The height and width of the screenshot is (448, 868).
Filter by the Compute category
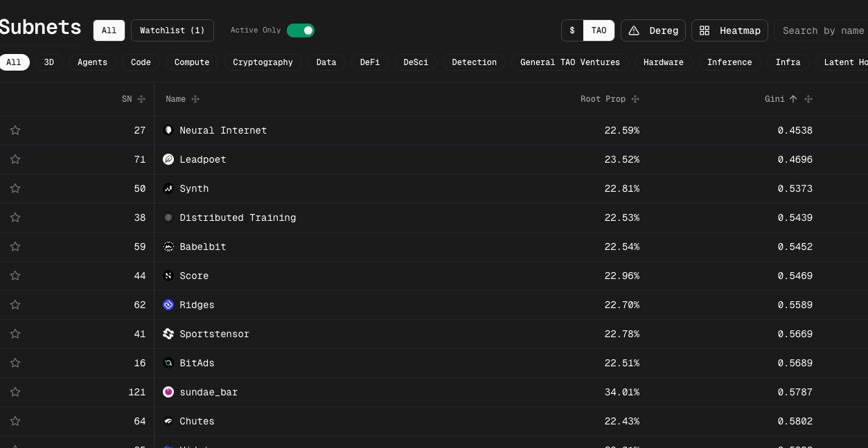click(x=192, y=62)
